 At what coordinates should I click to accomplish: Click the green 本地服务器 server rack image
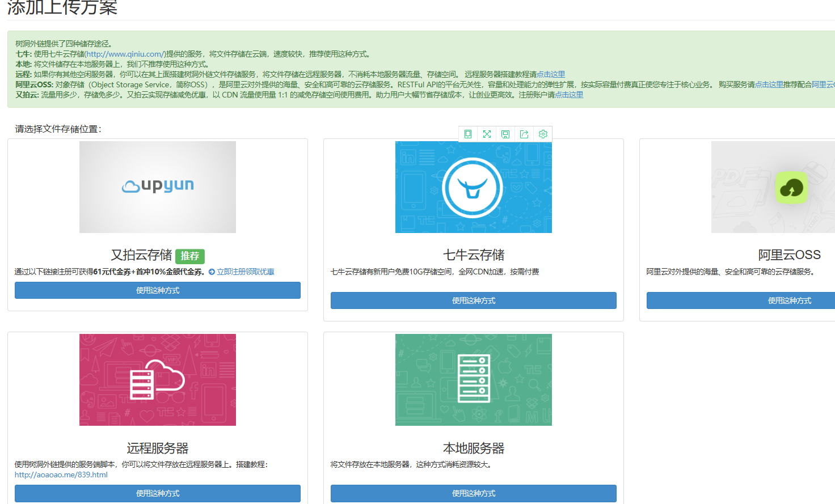473,380
